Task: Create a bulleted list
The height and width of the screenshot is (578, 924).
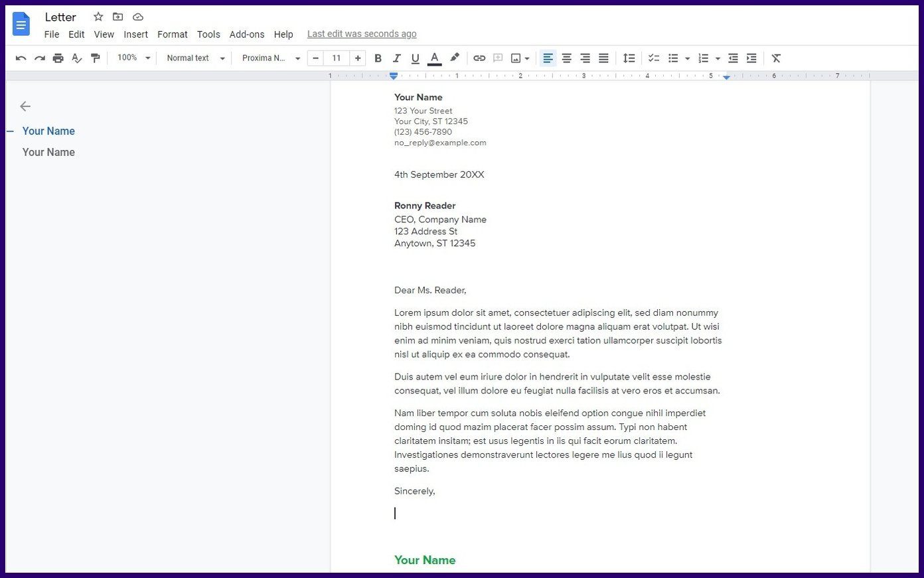Action: pyautogui.click(x=673, y=58)
